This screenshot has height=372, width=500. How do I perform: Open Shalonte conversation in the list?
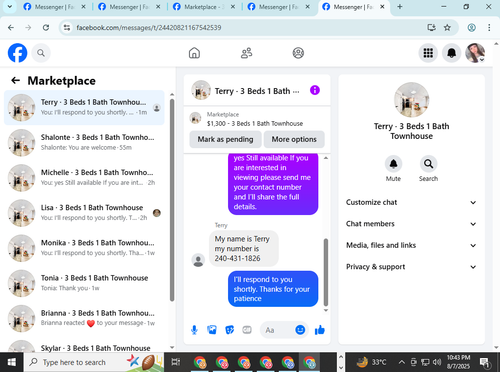84,143
